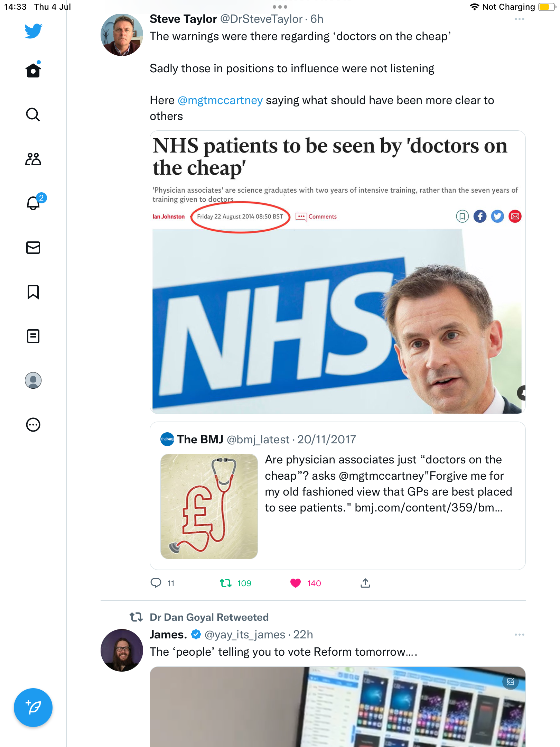The height and width of the screenshot is (747, 560).
Task: Open the Twitter bird logo
Action: pos(33,31)
